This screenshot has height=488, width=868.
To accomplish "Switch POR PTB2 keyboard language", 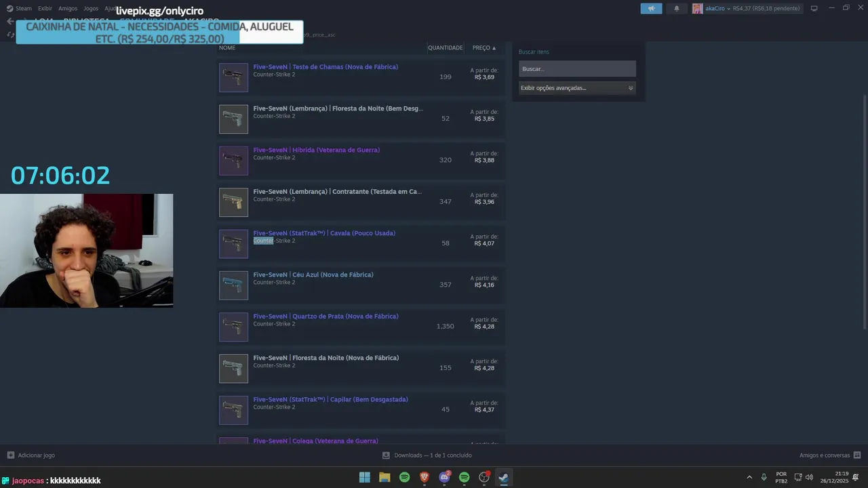I will tap(781, 477).
